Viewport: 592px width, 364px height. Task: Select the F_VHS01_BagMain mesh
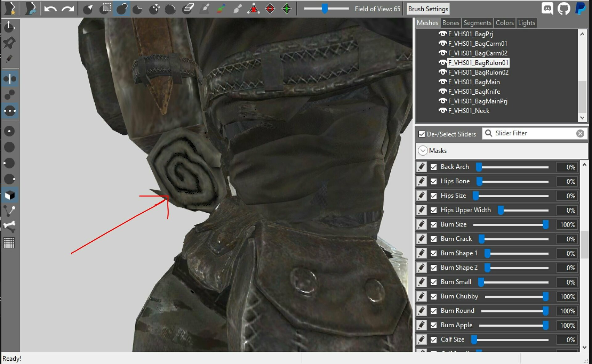474,82
